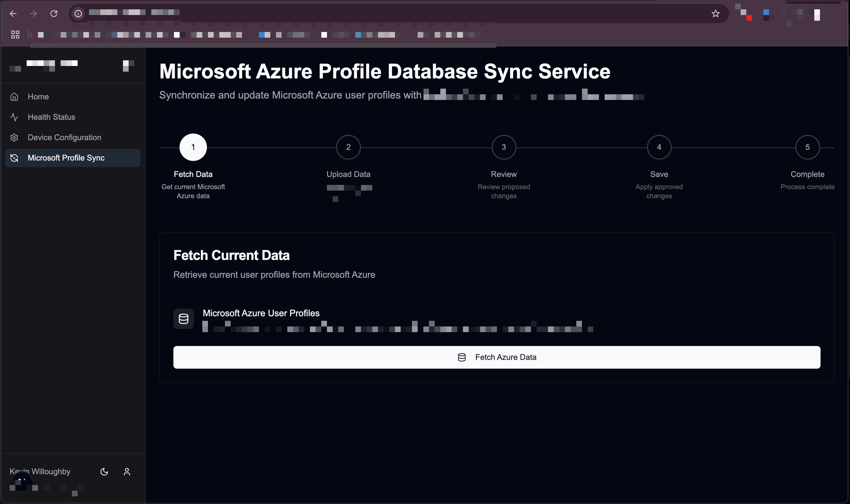850x504 pixels.
Task: Click the Home house icon in sidebar
Action: (x=14, y=97)
